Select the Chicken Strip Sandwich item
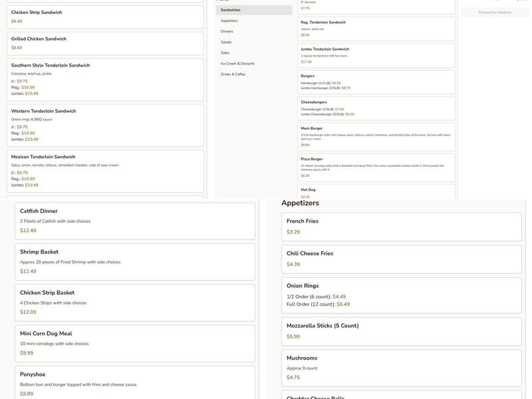Image resolution: width=532 pixels, height=399 pixels. click(x=105, y=17)
